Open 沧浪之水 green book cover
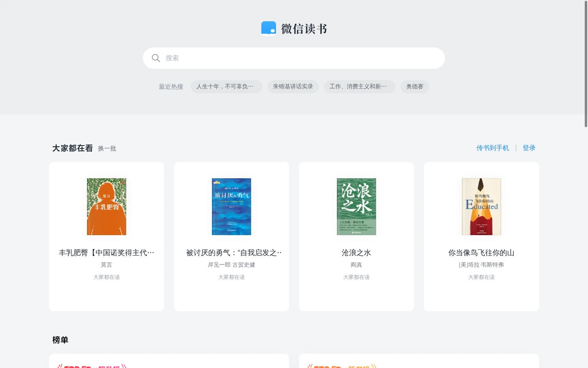The image size is (588, 368). (356, 206)
